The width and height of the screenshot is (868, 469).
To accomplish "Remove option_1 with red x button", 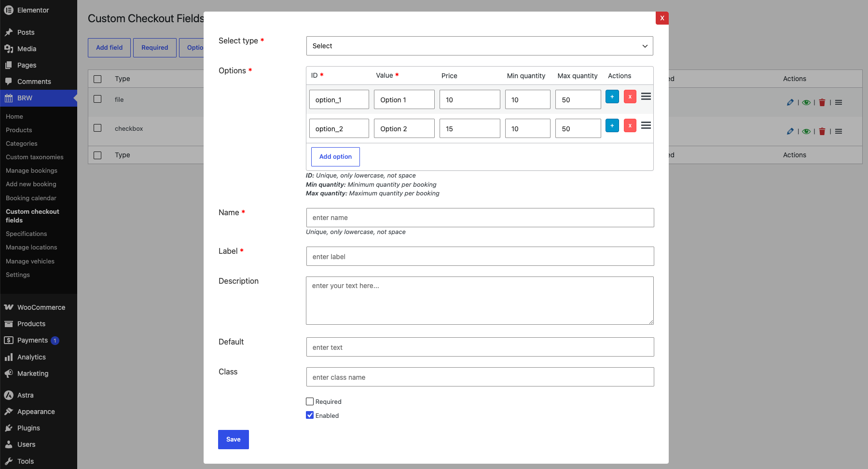I will 630,97.
